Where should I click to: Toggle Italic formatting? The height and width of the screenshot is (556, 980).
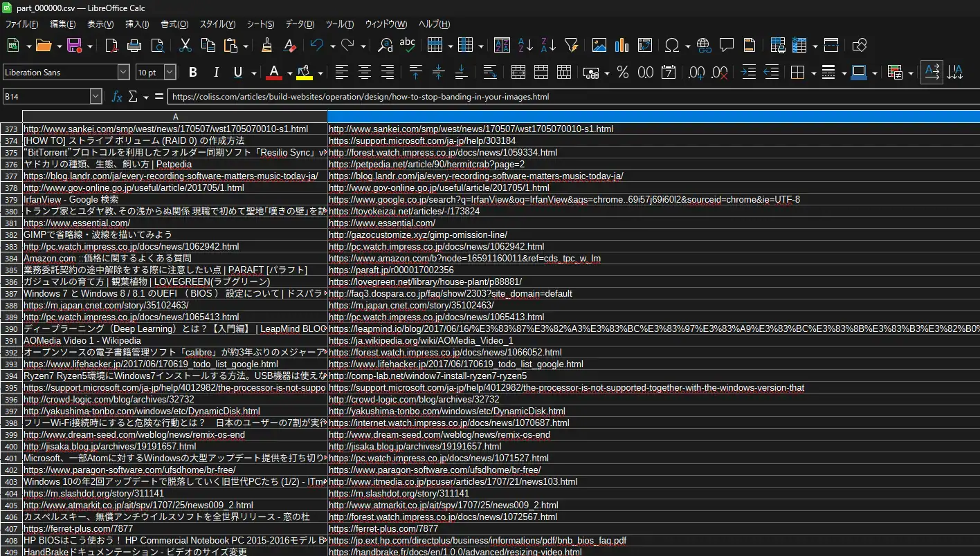216,72
